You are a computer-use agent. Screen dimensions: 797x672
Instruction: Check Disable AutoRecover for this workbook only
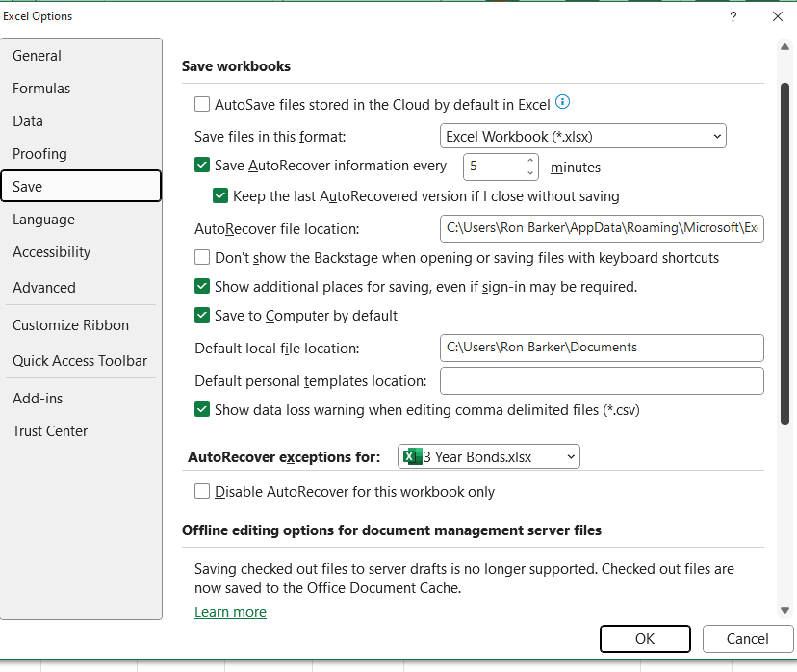202,491
